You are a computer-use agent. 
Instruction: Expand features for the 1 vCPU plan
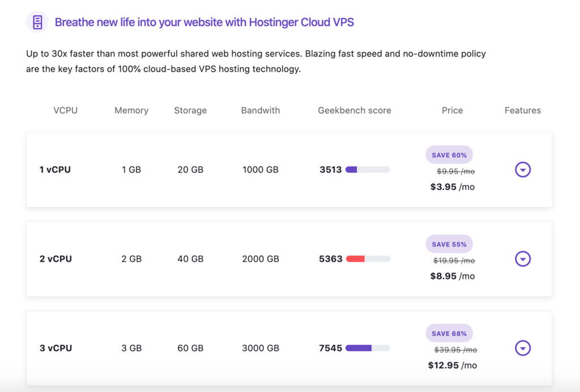[522, 169]
